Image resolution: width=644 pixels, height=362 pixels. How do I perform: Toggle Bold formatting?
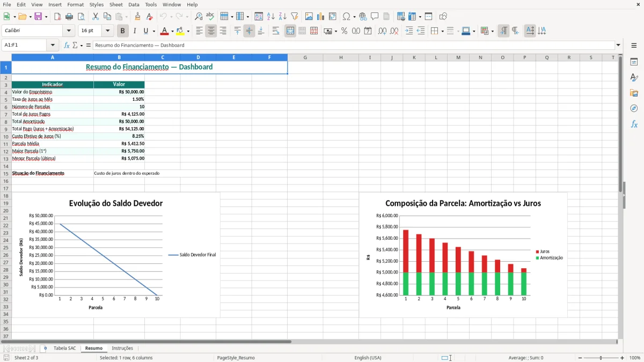[122, 31]
